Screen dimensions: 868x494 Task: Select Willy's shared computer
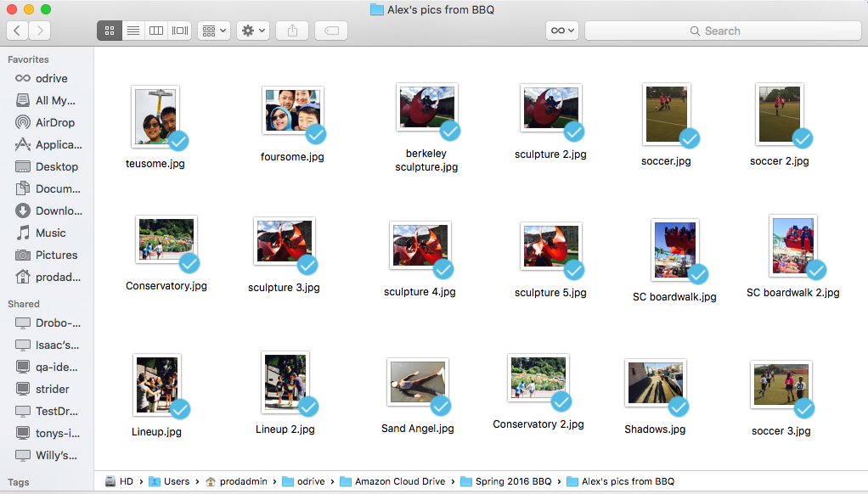[47, 455]
